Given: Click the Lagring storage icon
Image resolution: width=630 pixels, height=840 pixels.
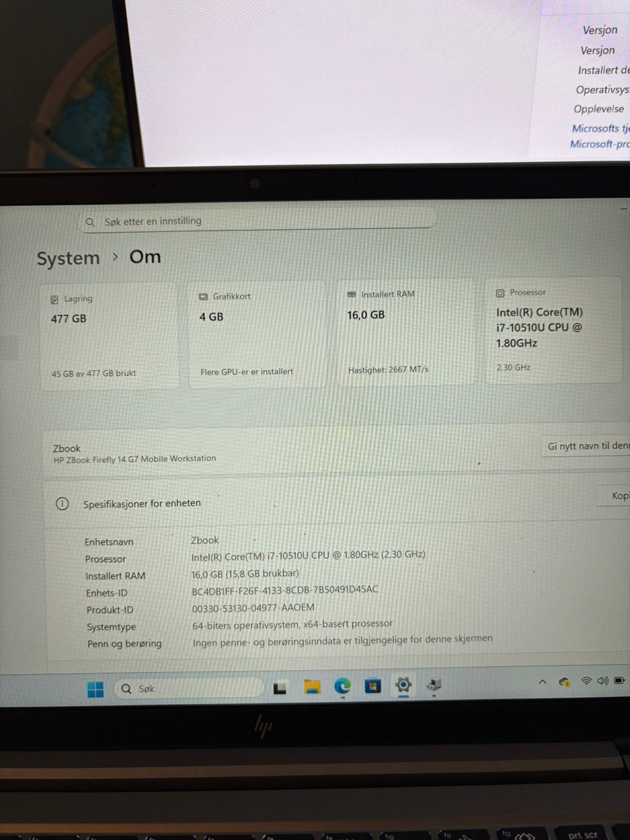Looking at the screenshot, I should (x=54, y=299).
